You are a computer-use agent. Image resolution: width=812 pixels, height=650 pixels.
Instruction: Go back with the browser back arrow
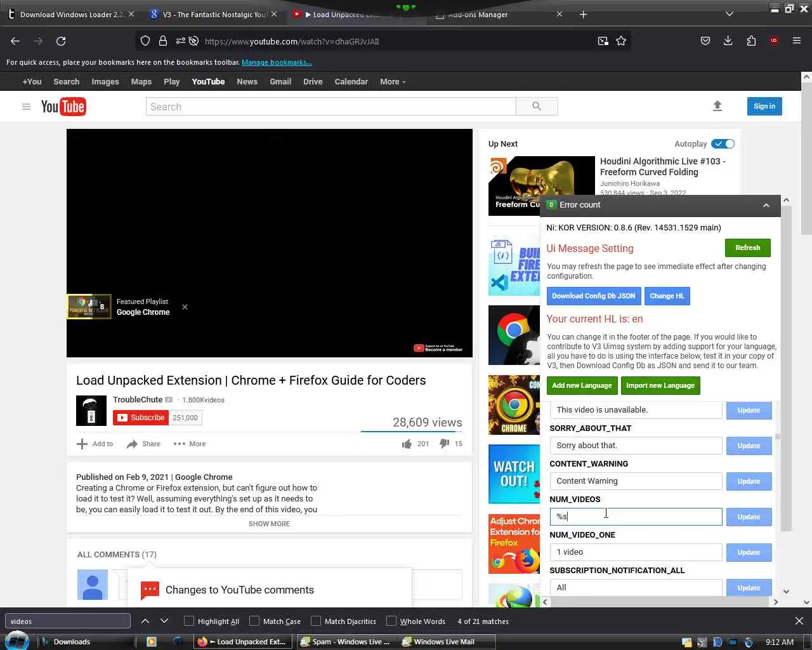tap(15, 41)
